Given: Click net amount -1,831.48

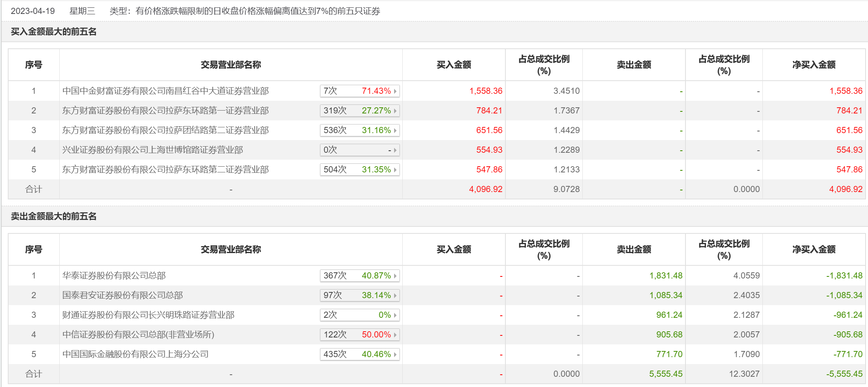Looking at the screenshot, I should point(844,276).
